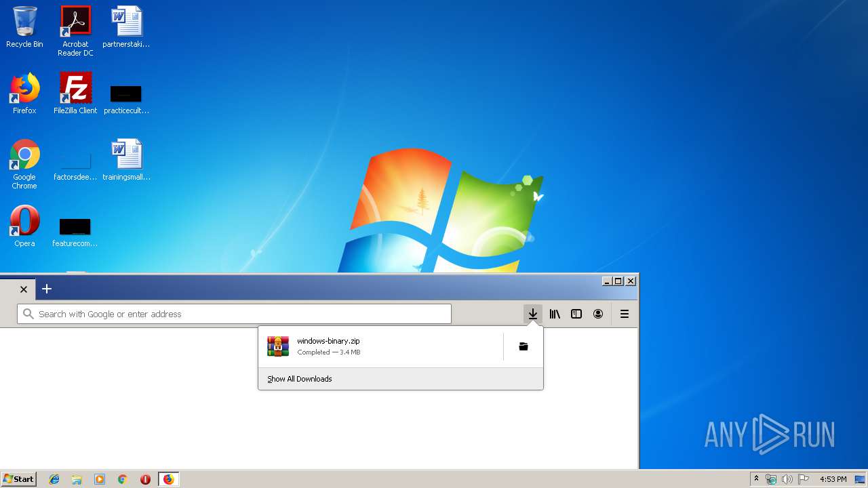
Task: Open the Opera desktop shortcut
Action: click(x=24, y=226)
